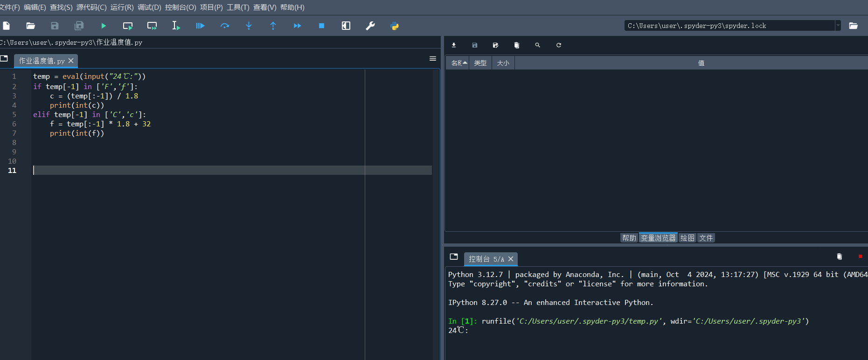Open 查找(S) menu
868x360 pixels.
pyautogui.click(x=61, y=7)
